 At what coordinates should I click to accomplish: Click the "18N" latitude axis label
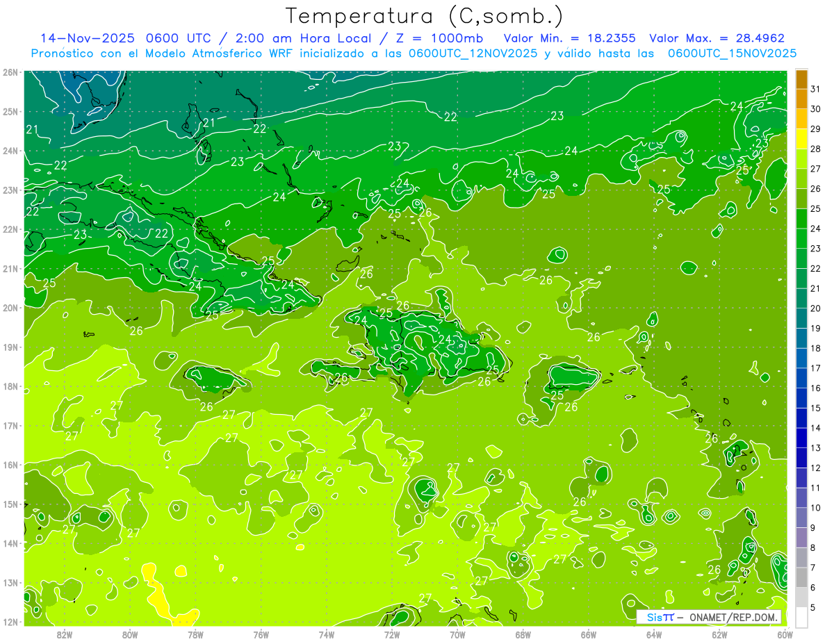click(x=10, y=386)
